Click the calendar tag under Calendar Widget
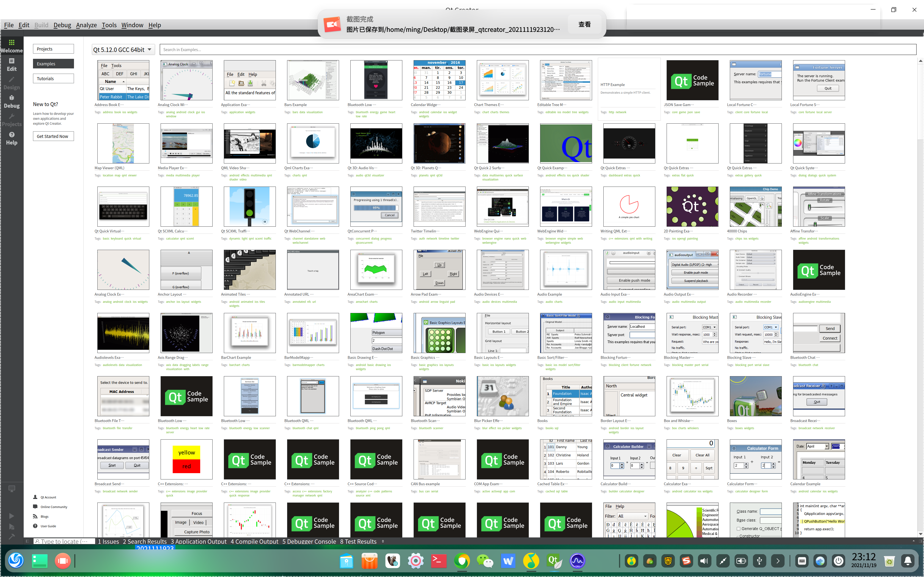Viewport: 924px width, 577px height. 436,112
